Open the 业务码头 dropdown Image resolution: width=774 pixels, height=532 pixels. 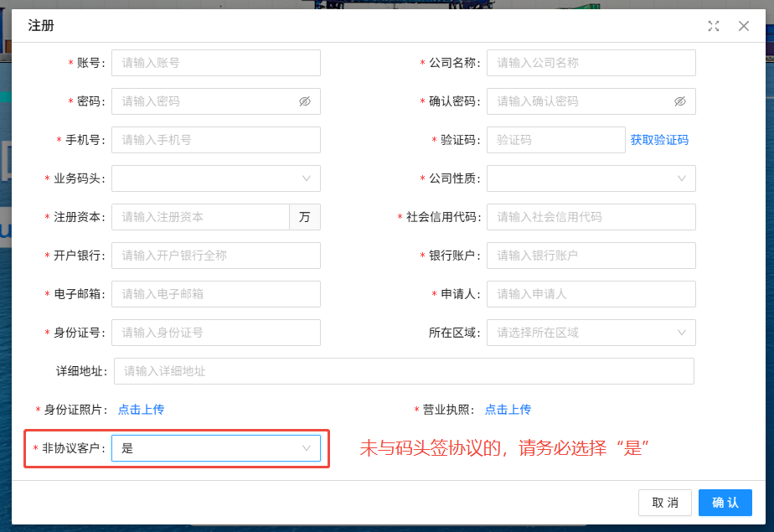216,178
